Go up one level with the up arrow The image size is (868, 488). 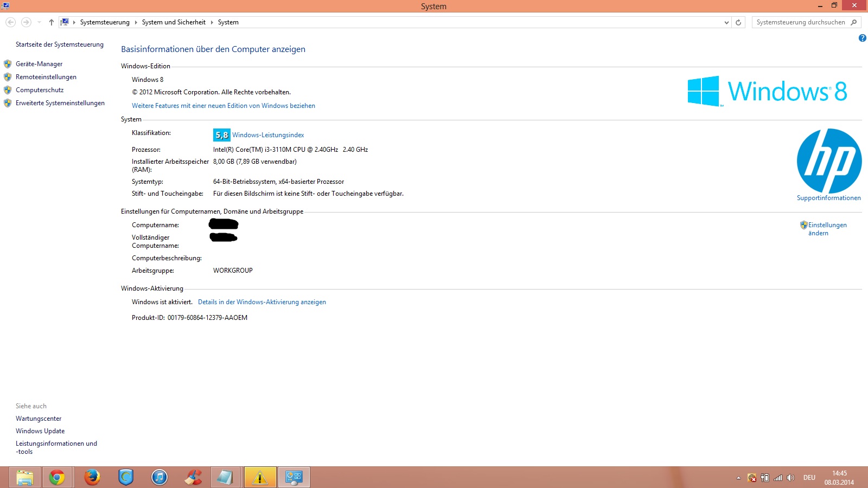point(51,22)
